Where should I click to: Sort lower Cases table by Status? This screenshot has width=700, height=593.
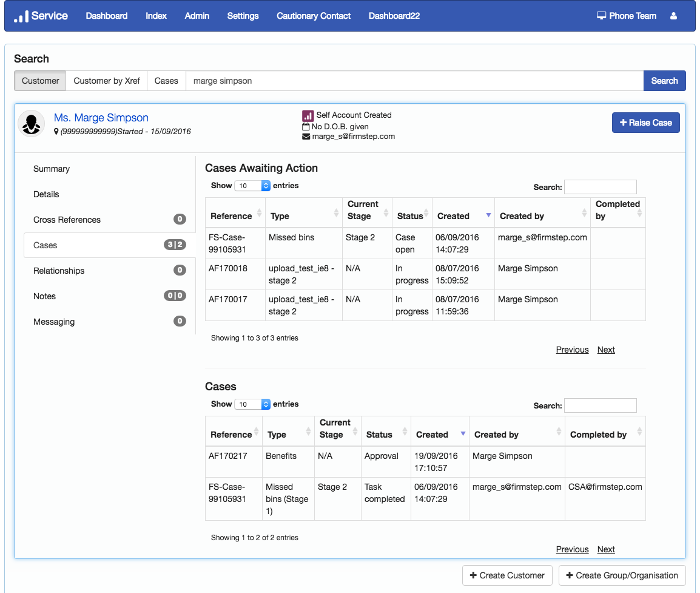coord(386,432)
